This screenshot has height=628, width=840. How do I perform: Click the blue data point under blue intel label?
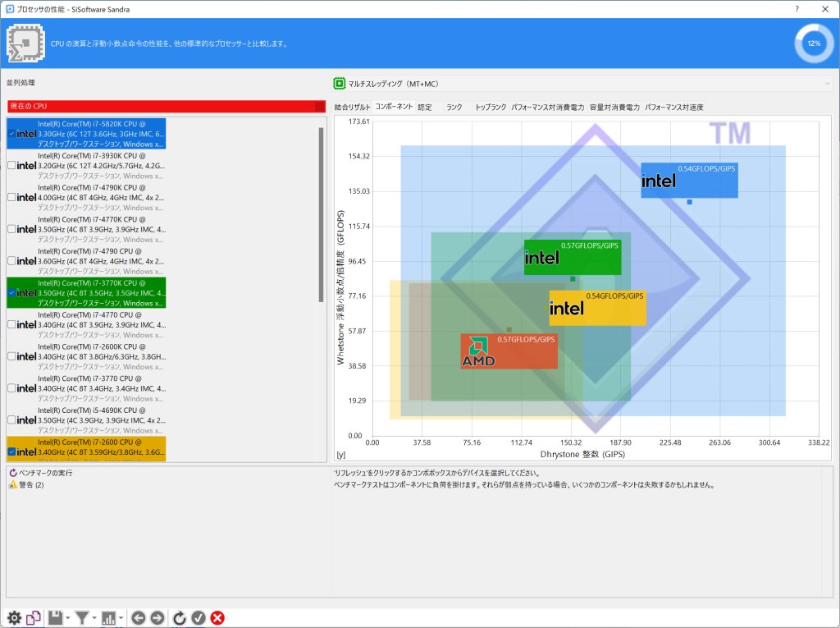click(x=689, y=202)
